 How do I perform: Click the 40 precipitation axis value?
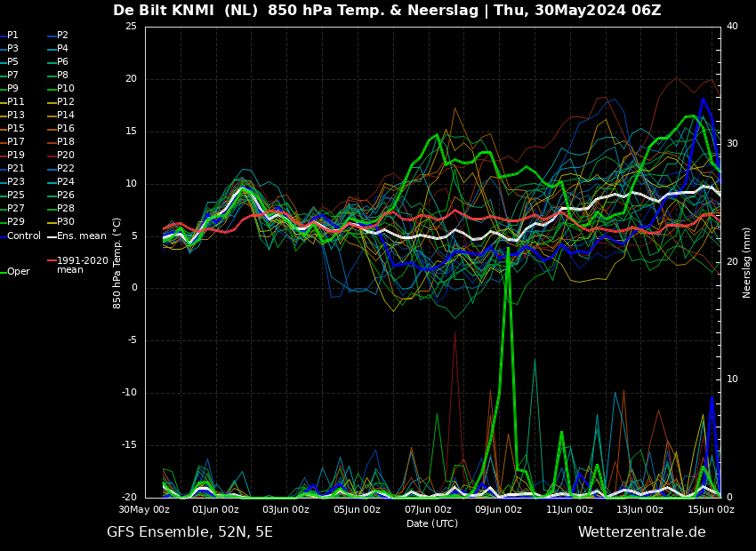732,26
